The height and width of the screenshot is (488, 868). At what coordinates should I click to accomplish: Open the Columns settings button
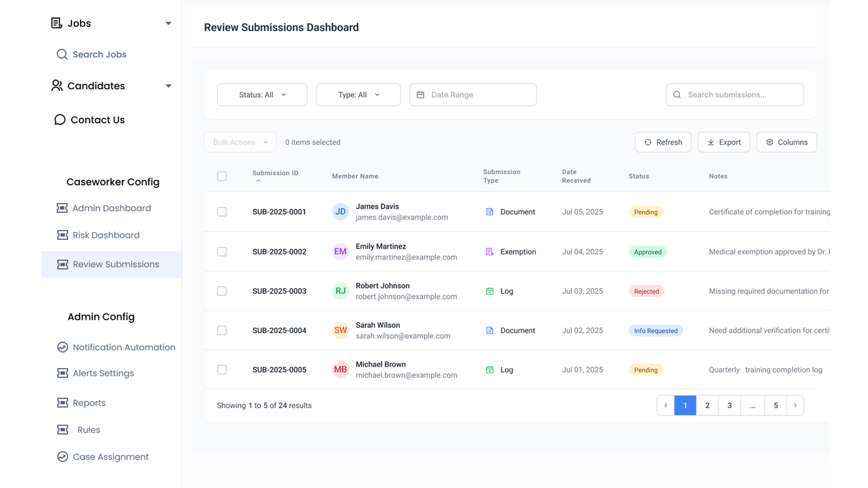click(787, 142)
